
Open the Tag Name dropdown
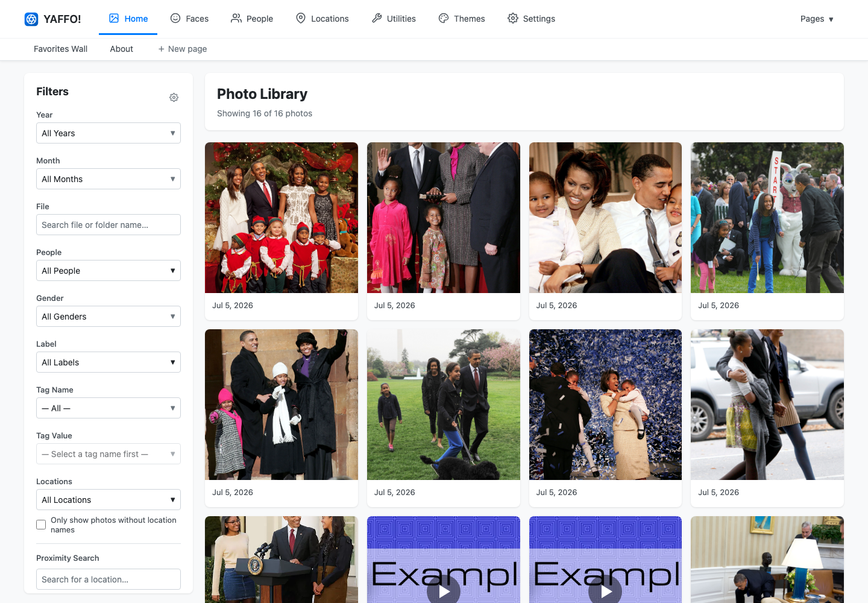(x=108, y=408)
